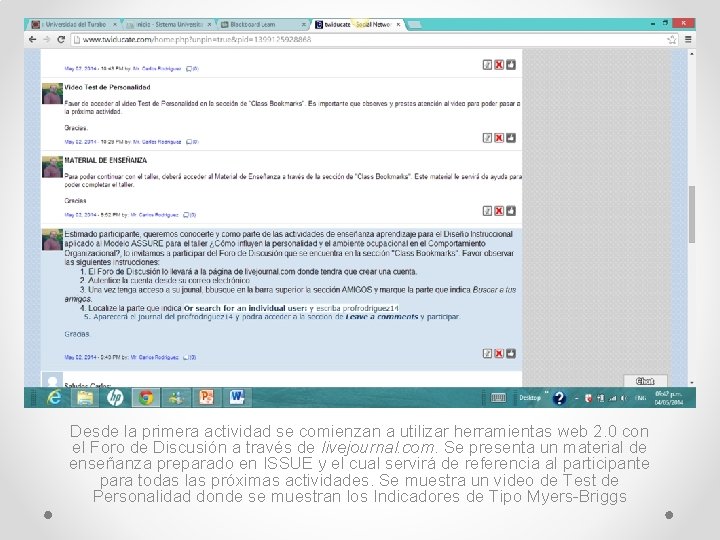Click the Desktop toolbar label in taskbar
The width and height of the screenshot is (720, 540).
[530, 398]
